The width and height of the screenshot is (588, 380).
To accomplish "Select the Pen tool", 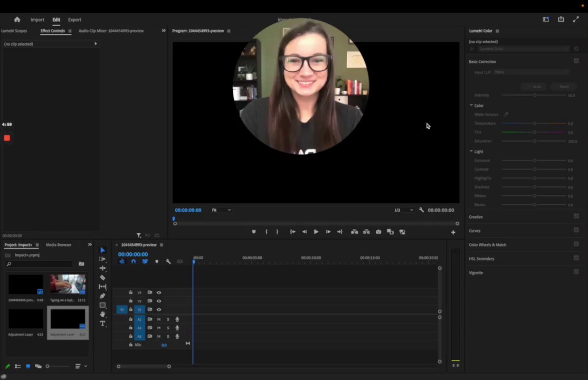I will point(102,296).
